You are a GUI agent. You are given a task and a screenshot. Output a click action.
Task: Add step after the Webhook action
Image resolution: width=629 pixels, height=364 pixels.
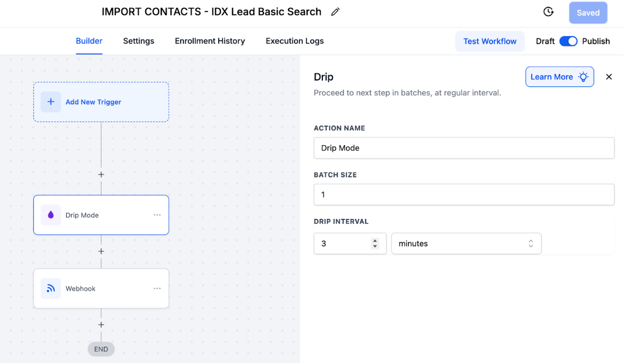(101, 325)
